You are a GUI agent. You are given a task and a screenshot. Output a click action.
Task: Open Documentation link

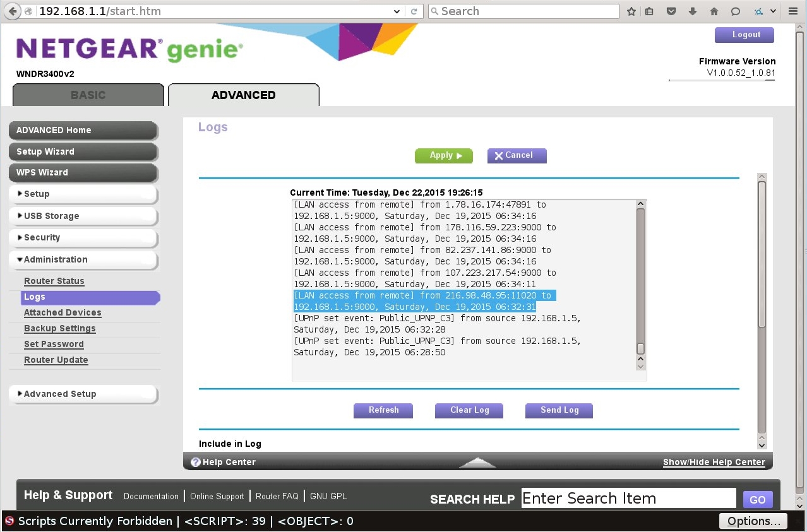click(151, 497)
